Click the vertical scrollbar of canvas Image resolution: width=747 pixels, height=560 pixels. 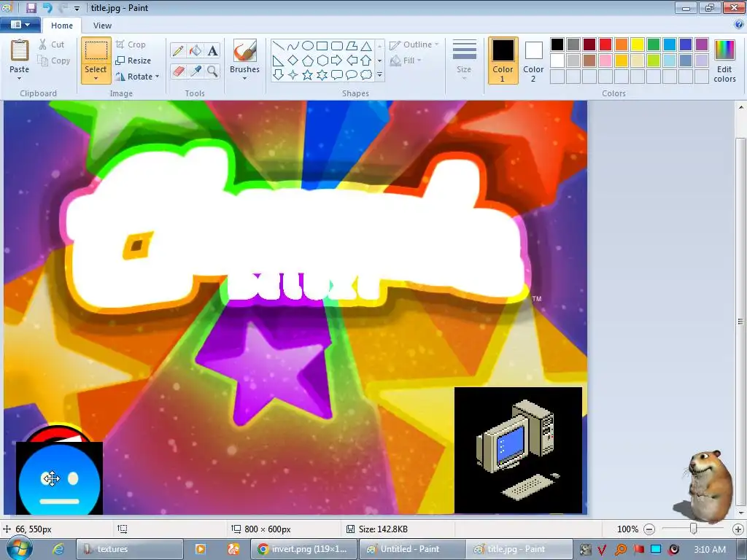[741, 322]
